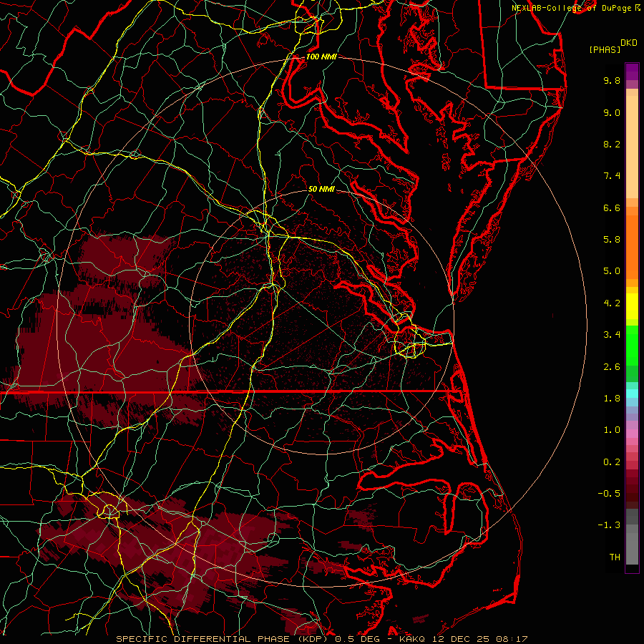The image size is (644, 644).
Task: Click the SPECIFIC DIFFERENTIAL PHASE (KDP) caption
Action: 223,639
